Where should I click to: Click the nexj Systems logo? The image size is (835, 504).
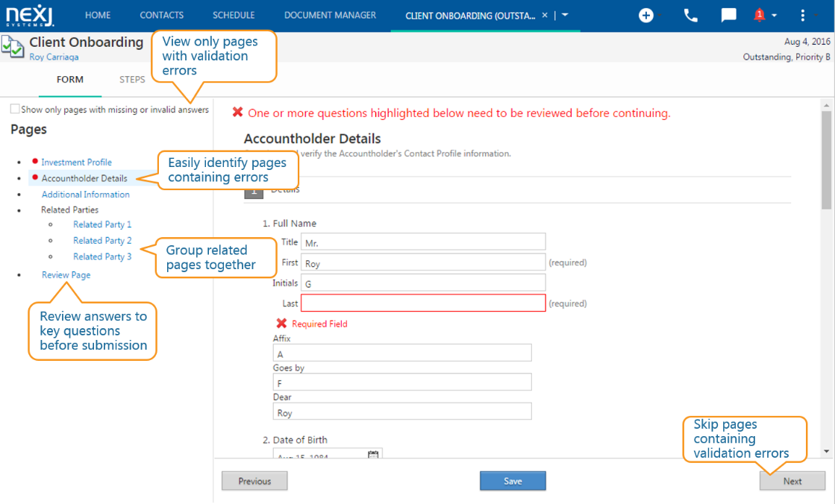(30, 16)
